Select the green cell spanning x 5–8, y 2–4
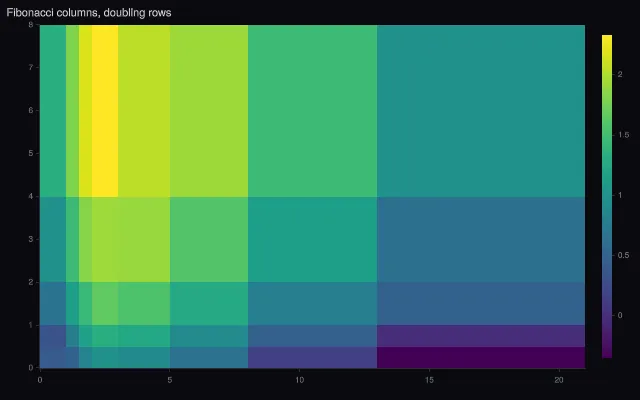Viewport: 640px width, 400px height. pos(209,240)
